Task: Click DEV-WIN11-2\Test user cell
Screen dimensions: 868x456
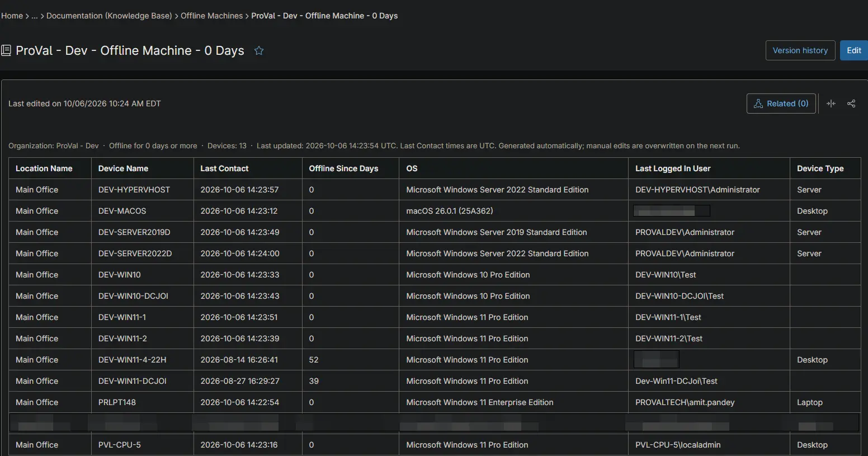Action: [x=709, y=339]
